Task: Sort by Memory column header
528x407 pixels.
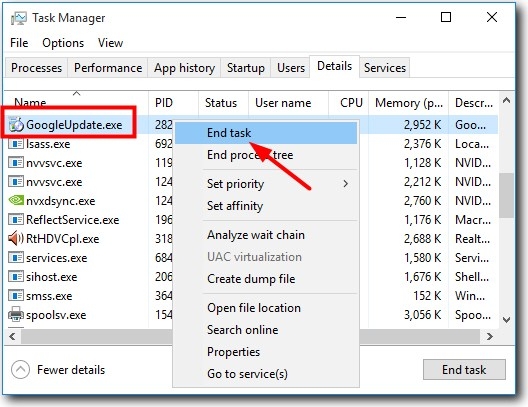Action: coord(409,103)
